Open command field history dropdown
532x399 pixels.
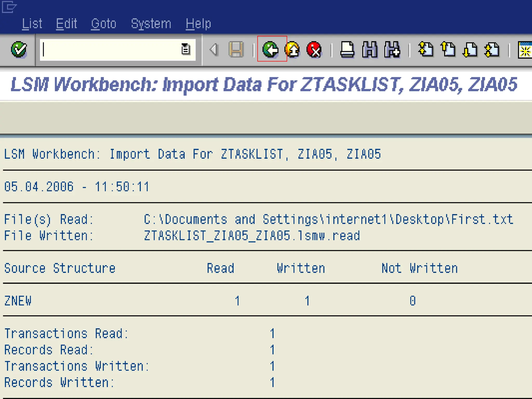point(185,49)
